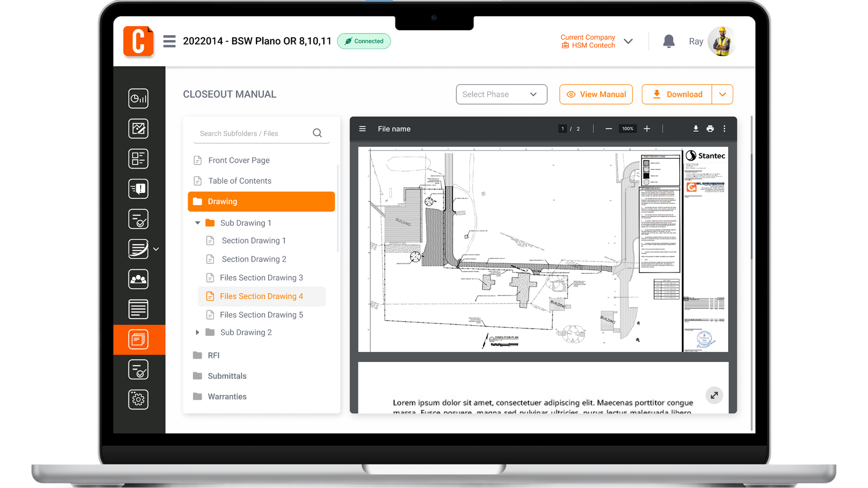Toggle the PDF viewer sidebar menu icon
Image resolution: width=868 pixels, height=488 pixels.
pos(362,129)
